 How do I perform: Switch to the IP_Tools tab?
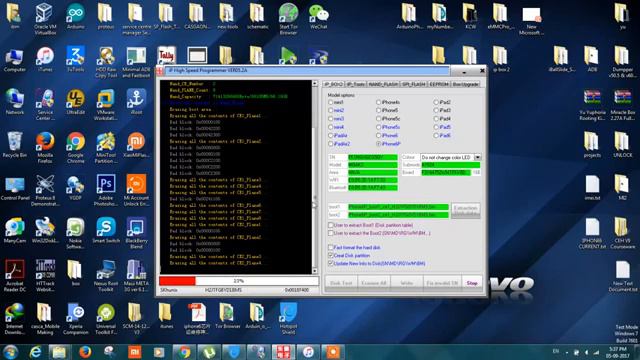point(356,84)
